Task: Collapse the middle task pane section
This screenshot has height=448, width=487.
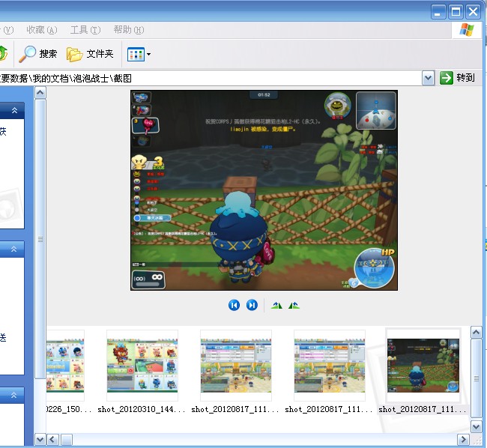Action: [14, 249]
